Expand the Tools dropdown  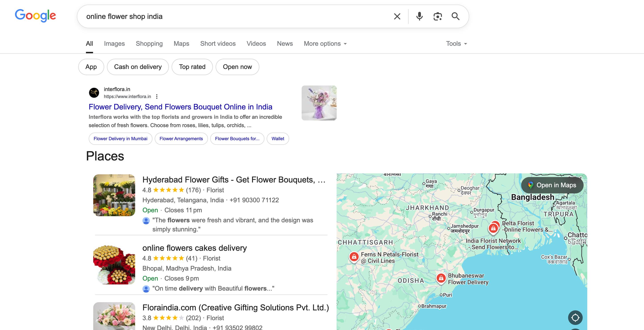coord(457,44)
